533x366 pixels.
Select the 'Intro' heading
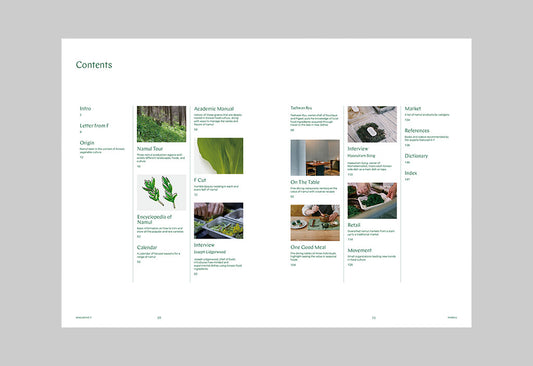[x=85, y=108]
